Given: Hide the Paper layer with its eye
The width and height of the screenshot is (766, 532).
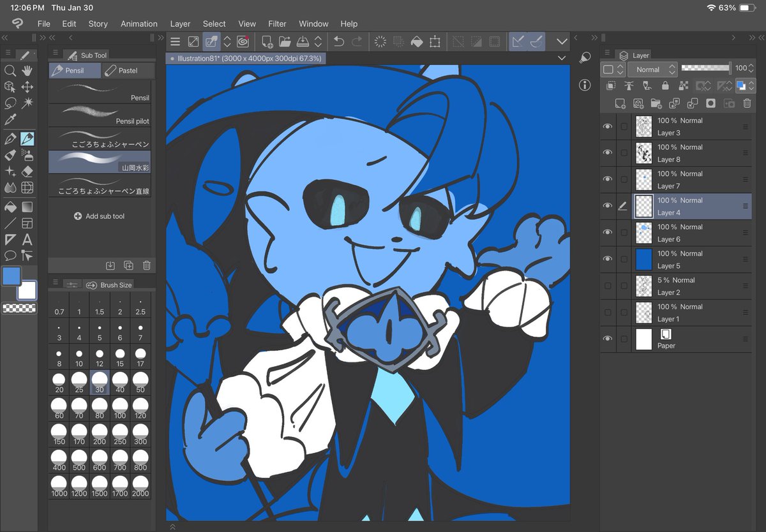Looking at the screenshot, I should (608, 339).
